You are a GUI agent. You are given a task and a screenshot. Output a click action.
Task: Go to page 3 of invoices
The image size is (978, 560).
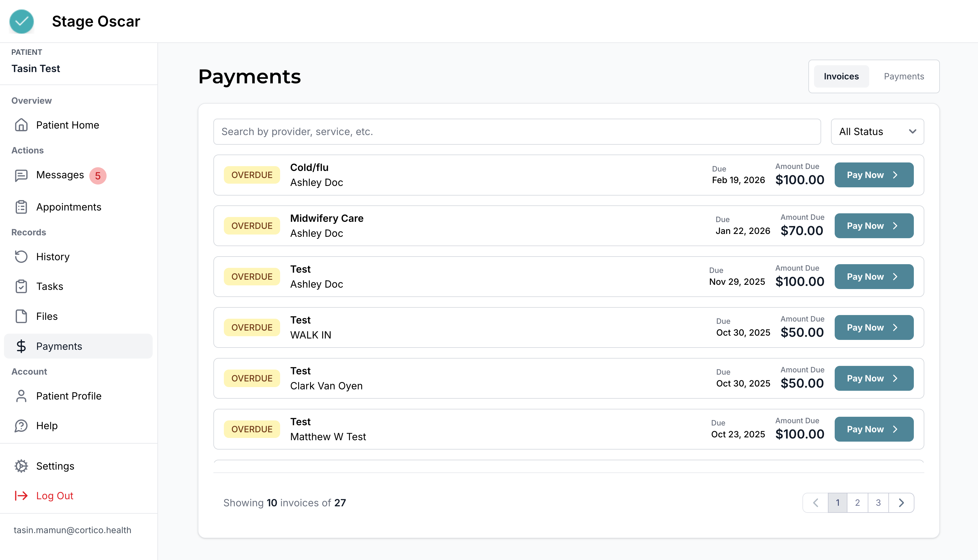tap(878, 503)
